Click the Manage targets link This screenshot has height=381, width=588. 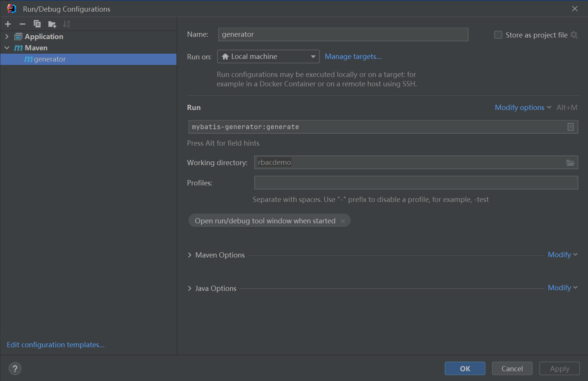(x=353, y=56)
